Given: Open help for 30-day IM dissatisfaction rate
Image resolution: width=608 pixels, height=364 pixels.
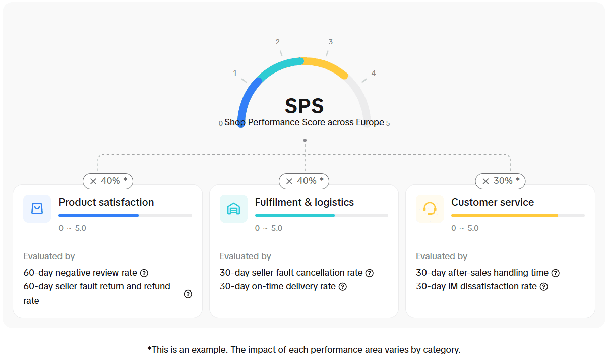Looking at the screenshot, I should click(x=544, y=286).
